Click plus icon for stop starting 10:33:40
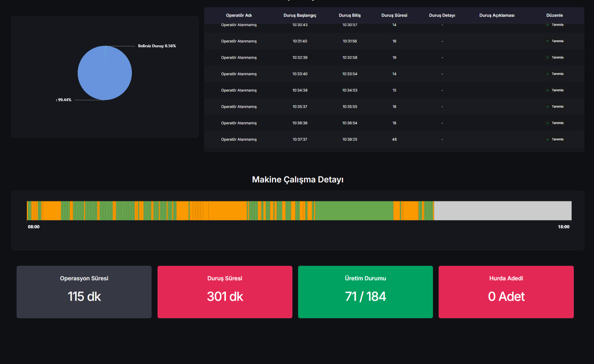594x364 pixels. (x=547, y=74)
